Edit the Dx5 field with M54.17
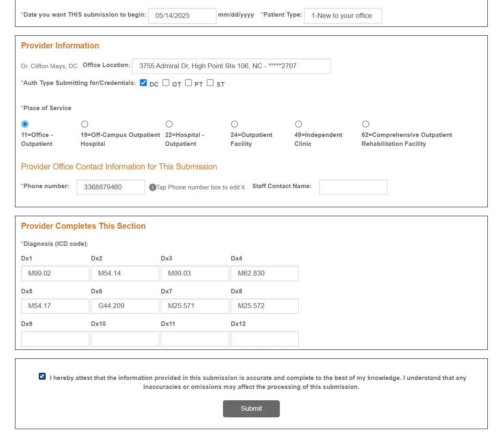Image resolution: width=504 pixels, height=436 pixels. pos(55,306)
